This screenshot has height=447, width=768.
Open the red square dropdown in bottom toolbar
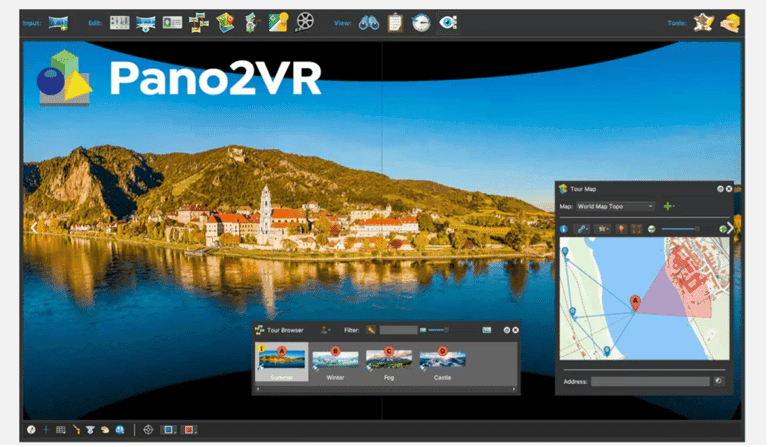click(x=190, y=430)
